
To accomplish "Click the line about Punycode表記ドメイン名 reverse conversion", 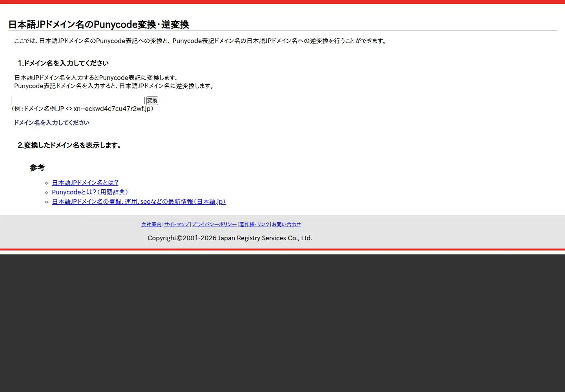I will (x=115, y=86).
